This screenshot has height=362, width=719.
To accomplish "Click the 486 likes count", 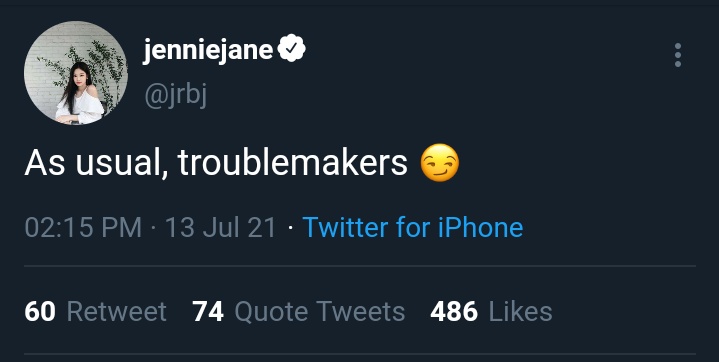I will 454,312.
